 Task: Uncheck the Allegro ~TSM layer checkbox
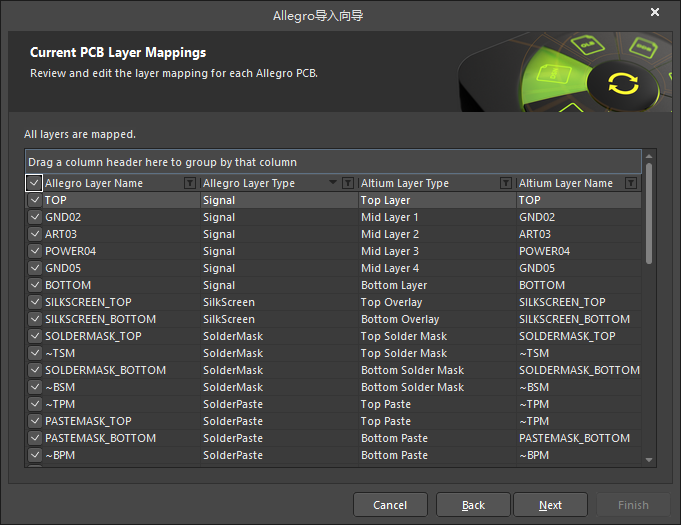(35, 353)
